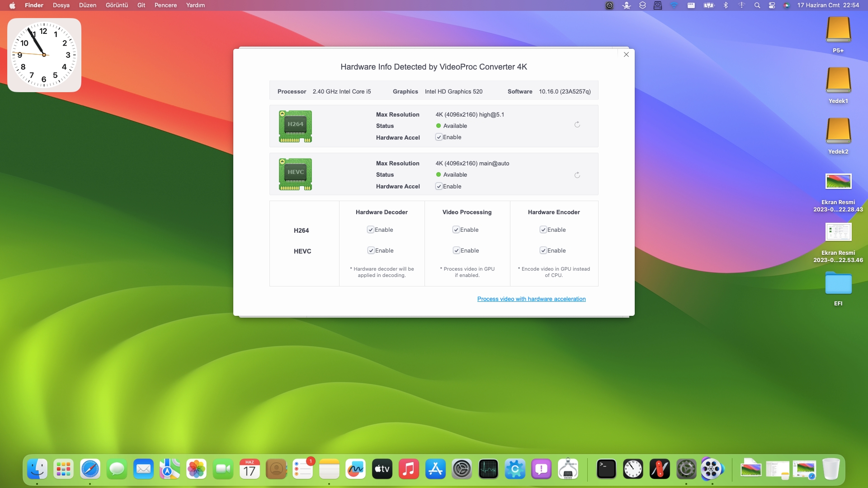Open VideoProc Converter from the dock
The height and width of the screenshot is (488, 868).
pyautogui.click(x=712, y=469)
